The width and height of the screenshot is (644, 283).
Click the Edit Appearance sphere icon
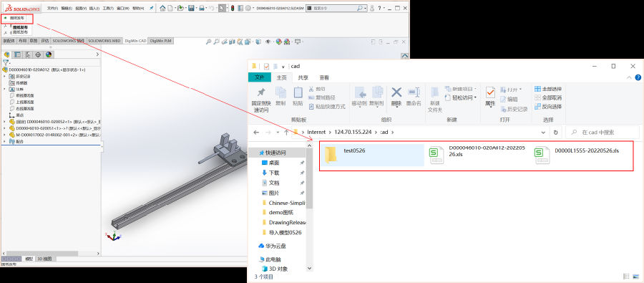pos(279,42)
